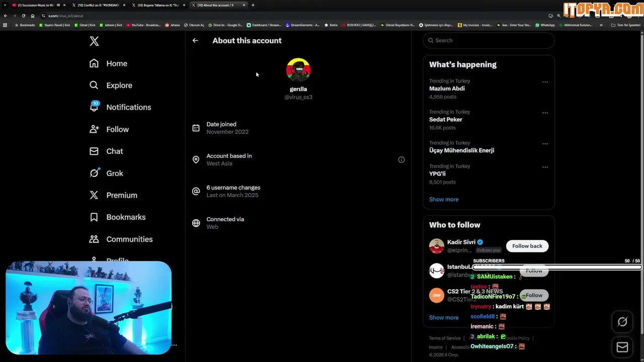Screen dimensions: 644x362
Task: Open the Botrix bookmark
Action: coord(331,25)
